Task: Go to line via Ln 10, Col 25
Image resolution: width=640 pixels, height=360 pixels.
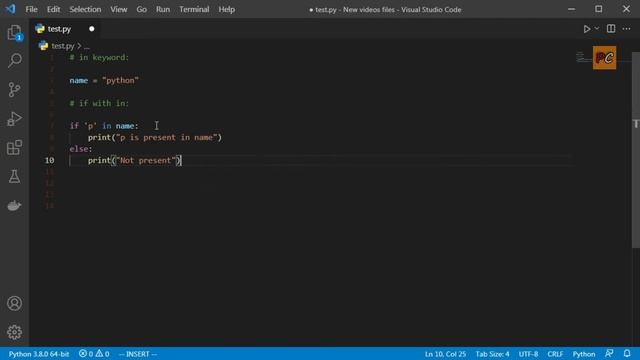Action: [445, 354]
